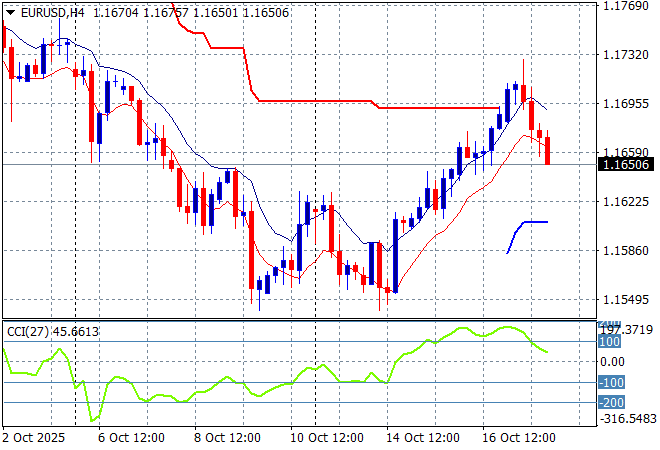Click the OHLC values 1.16704 1.16757 1.16501 1.16506
This screenshot has height=450, width=660.
point(191,13)
